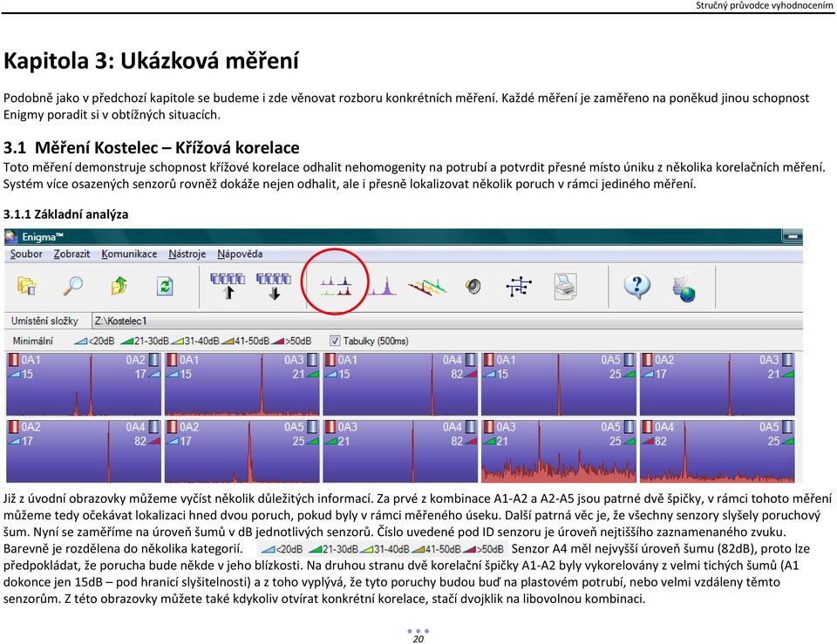This screenshot has width=837, height=644.
Task: Open the Nástroje menu
Action: [187, 254]
